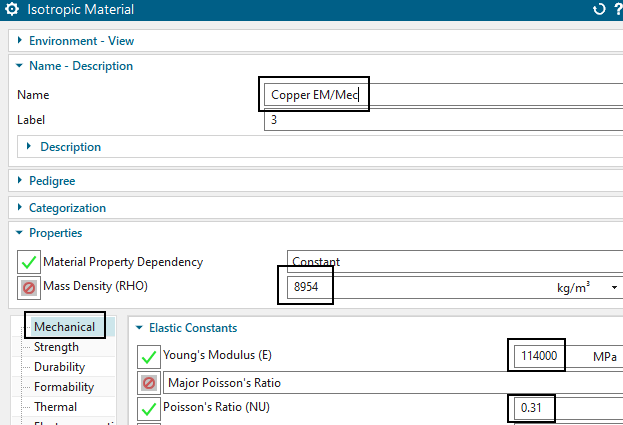Select the Strength property category

coord(56,347)
